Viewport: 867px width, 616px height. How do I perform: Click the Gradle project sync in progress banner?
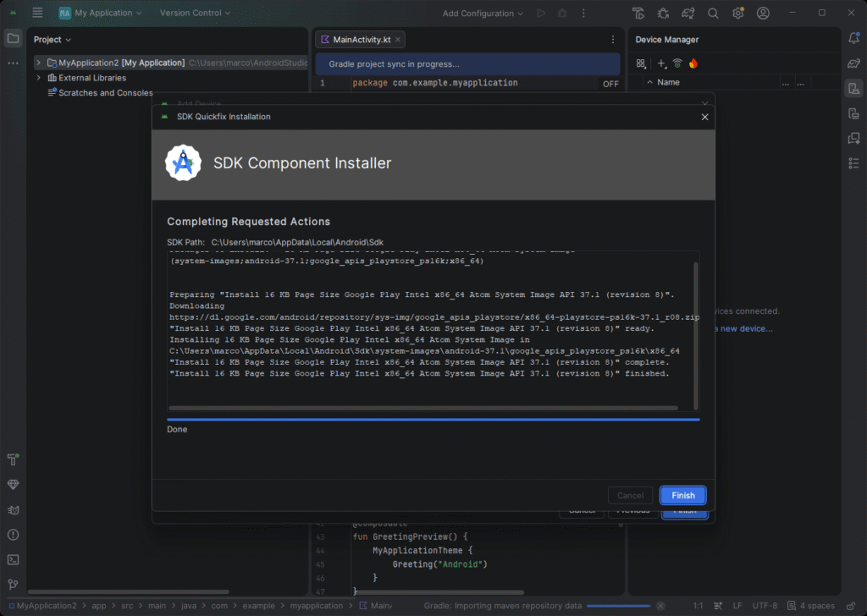467,64
